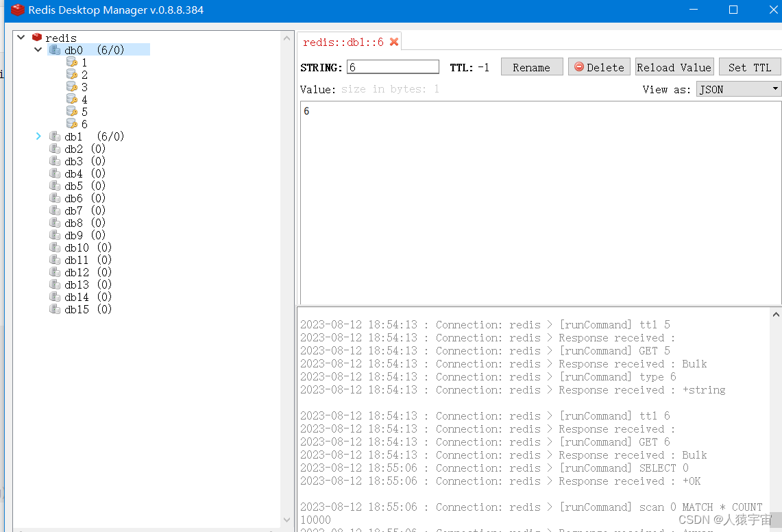The height and width of the screenshot is (532, 782).
Task: Click the 'SELECT 0' log line
Action: pos(495,468)
